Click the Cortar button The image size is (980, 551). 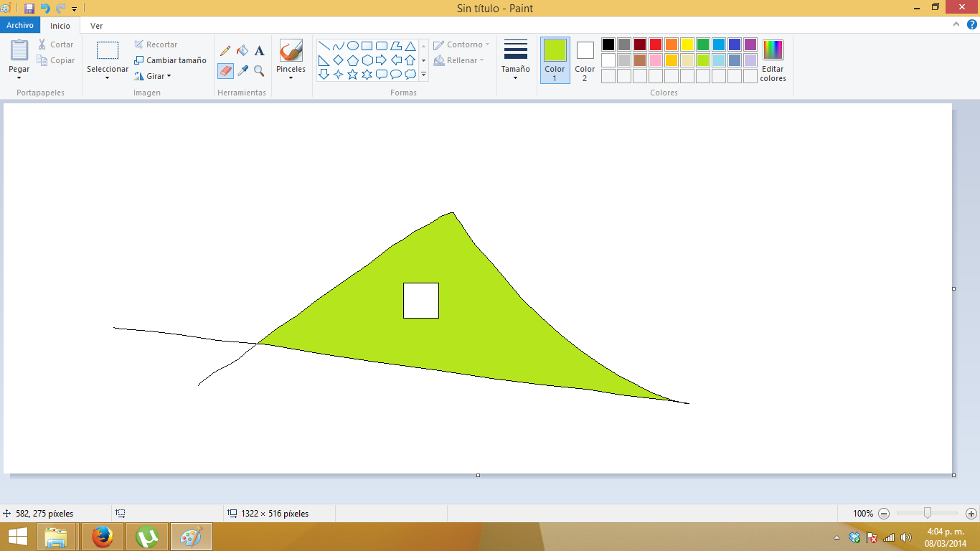[x=55, y=44]
